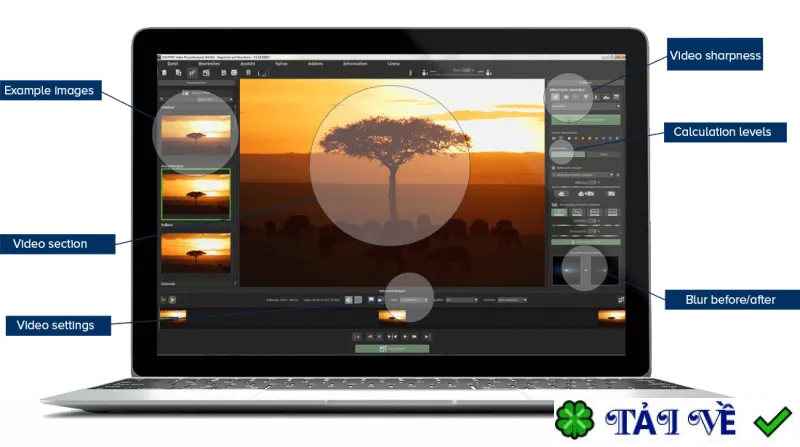
Task: Open the wide combo box below the checkbox
Action: (x=583, y=175)
